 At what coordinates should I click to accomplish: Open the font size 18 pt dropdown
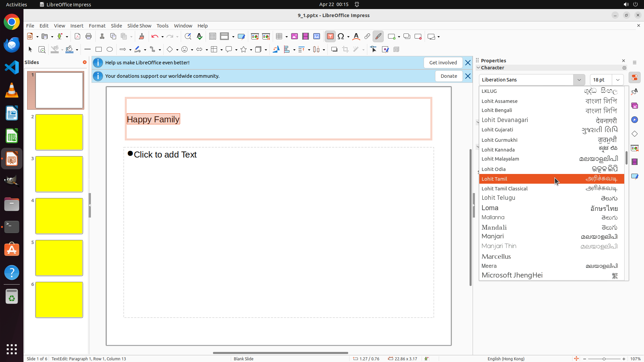618,80
